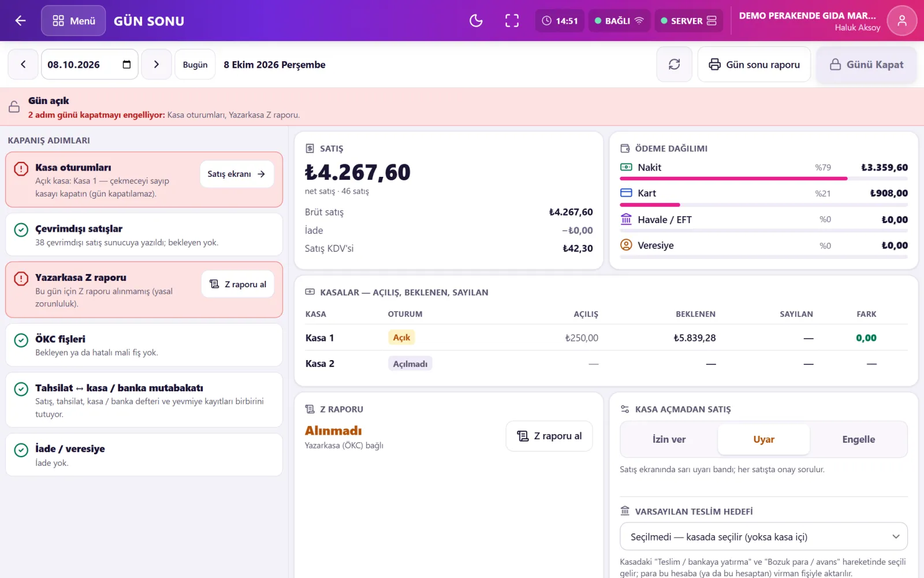Image resolution: width=924 pixels, height=578 pixels.
Task: Toggle dark mode moon icon
Action: [476, 21]
